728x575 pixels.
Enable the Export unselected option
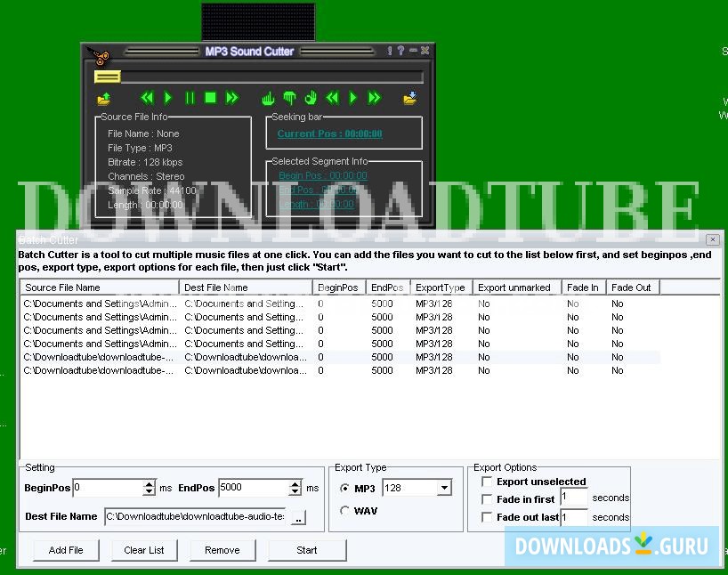[487, 482]
